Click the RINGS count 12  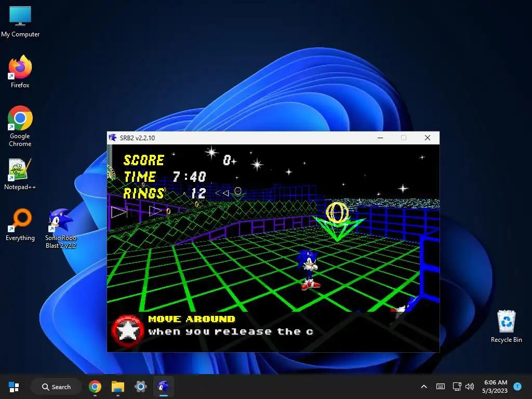click(x=198, y=193)
